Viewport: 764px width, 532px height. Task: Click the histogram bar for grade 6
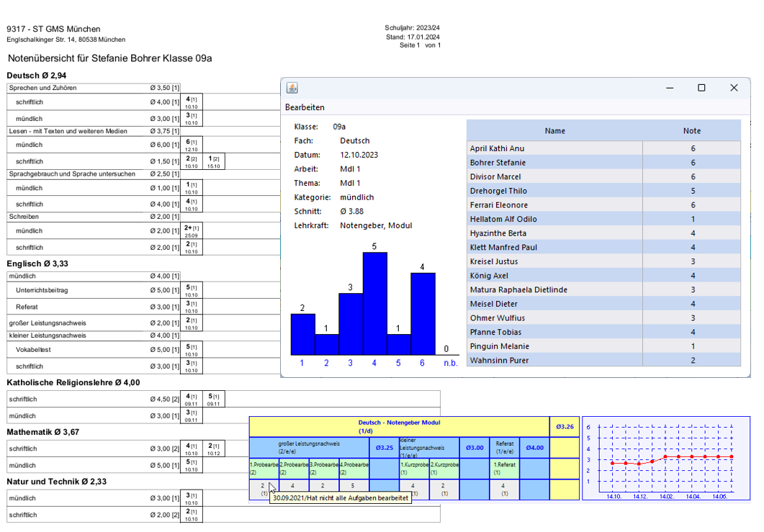[x=423, y=314]
